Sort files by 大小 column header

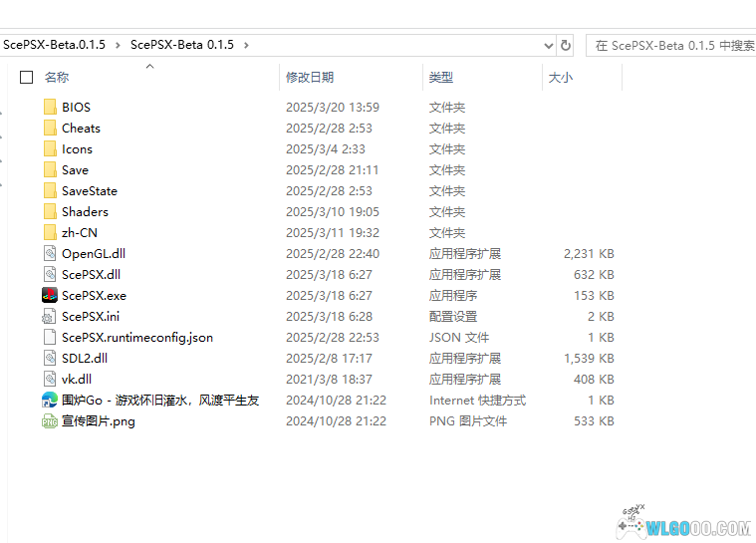point(560,77)
